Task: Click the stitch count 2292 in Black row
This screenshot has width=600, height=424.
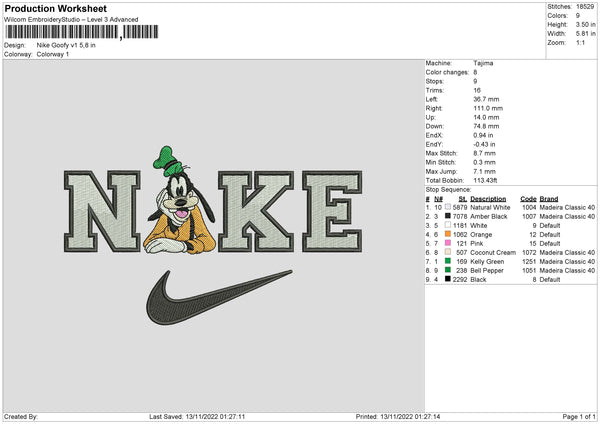Action: tap(460, 280)
